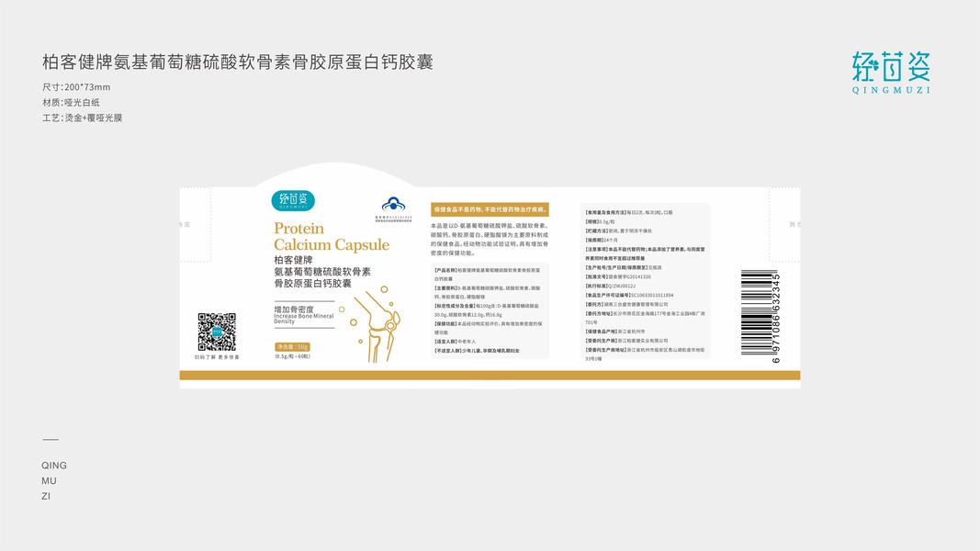Click the size line 尺寸:200*73mm

point(76,87)
